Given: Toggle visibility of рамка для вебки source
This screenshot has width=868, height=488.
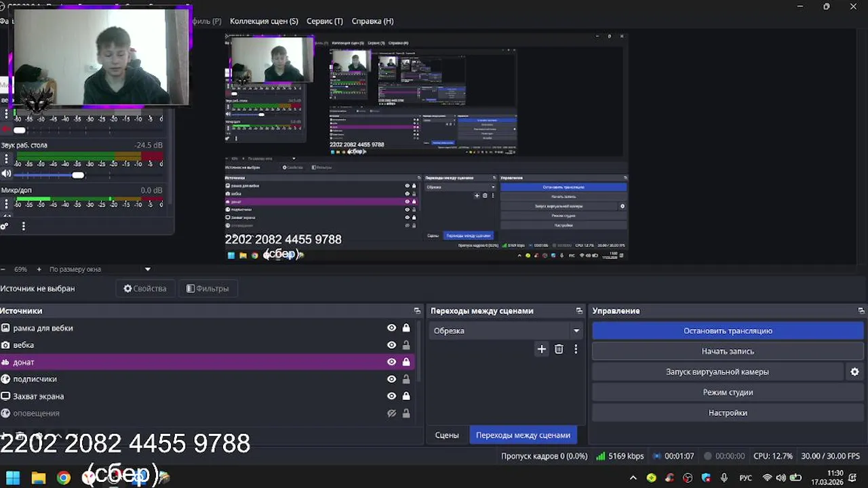Looking at the screenshot, I should (x=391, y=328).
